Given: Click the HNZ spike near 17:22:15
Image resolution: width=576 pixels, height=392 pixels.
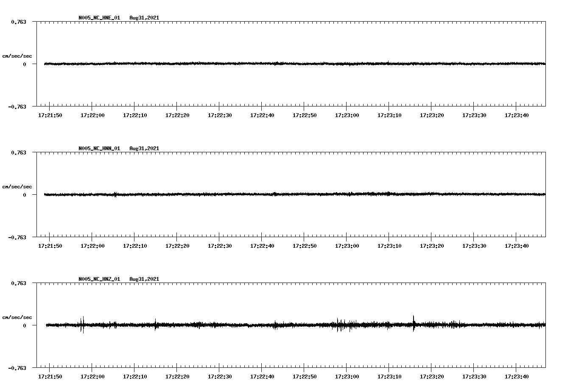Looking at the screenshot, I should click(156, 325).
